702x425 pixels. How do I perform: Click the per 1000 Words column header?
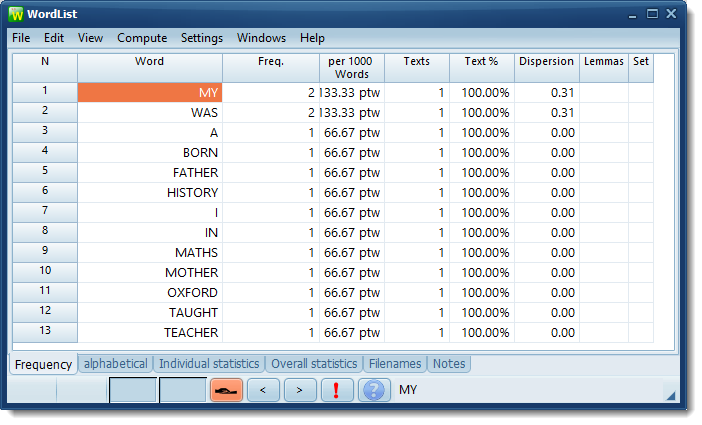click(x=352, y=68)
